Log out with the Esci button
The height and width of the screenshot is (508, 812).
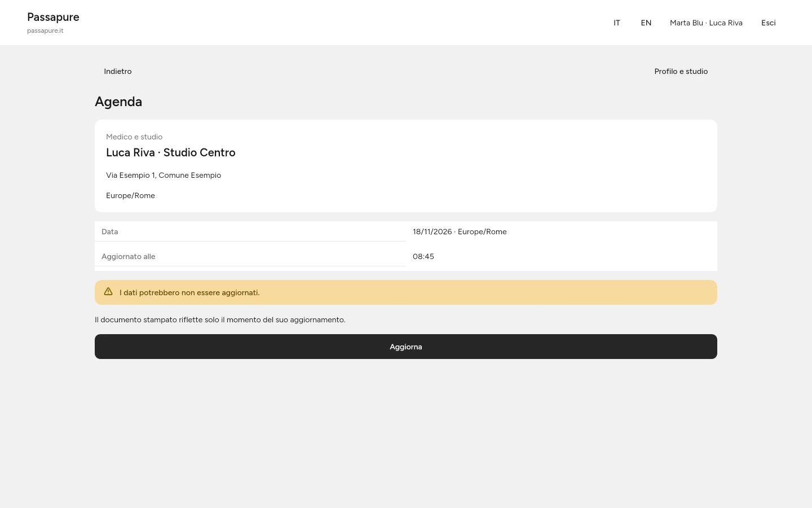[x=769, y=23]
